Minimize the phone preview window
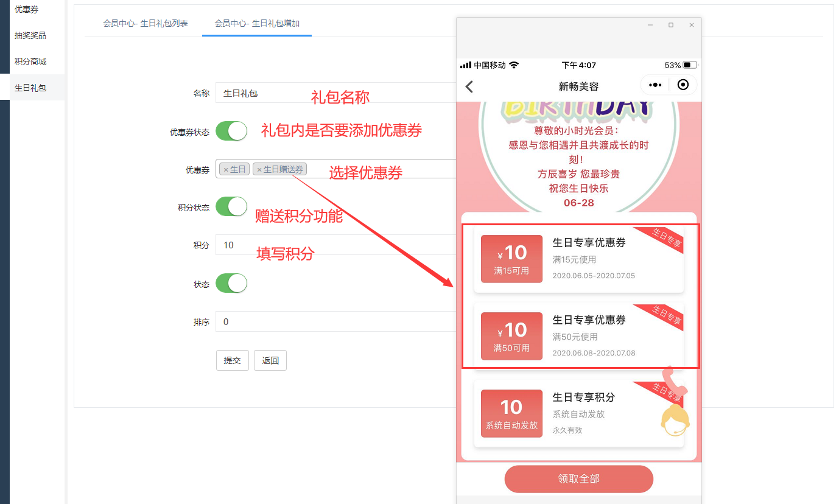The image size is (839, 504). coord(650,25)
